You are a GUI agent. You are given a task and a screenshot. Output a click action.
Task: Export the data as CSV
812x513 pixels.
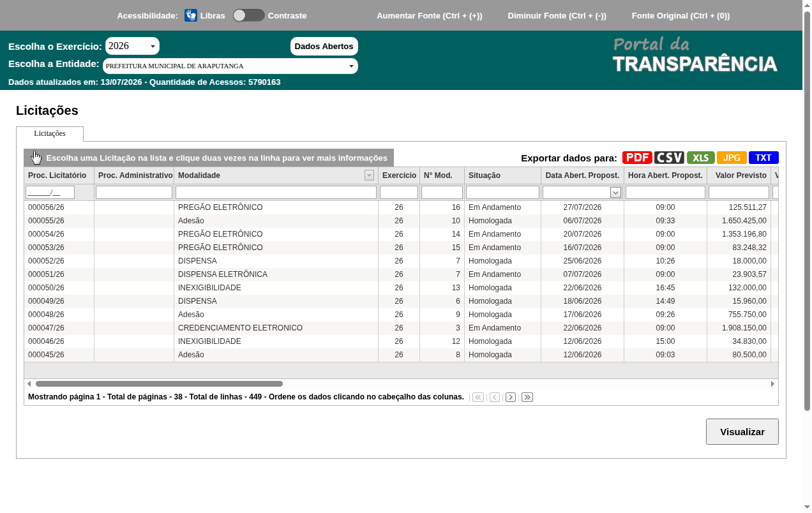[669, 158]
